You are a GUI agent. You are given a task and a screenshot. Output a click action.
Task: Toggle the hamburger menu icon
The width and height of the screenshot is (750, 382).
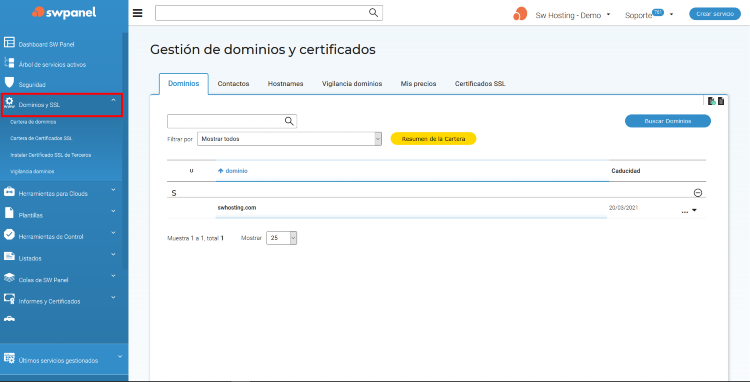click(x=138, y=13)
